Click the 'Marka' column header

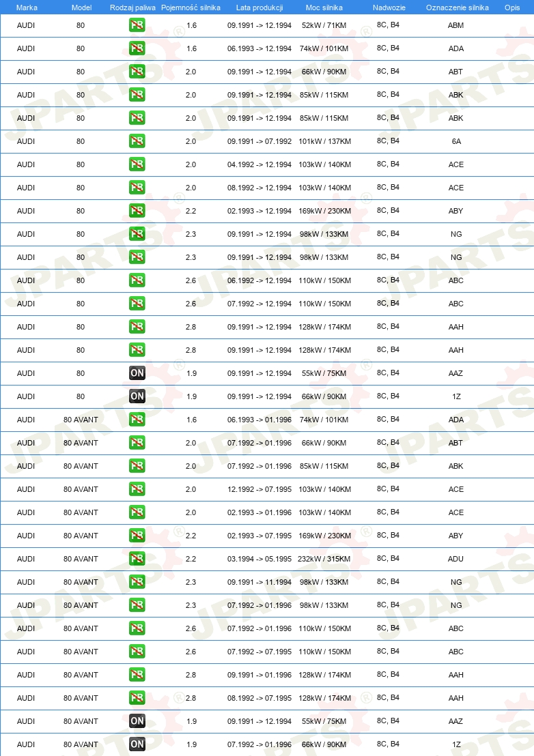(27, 8)
